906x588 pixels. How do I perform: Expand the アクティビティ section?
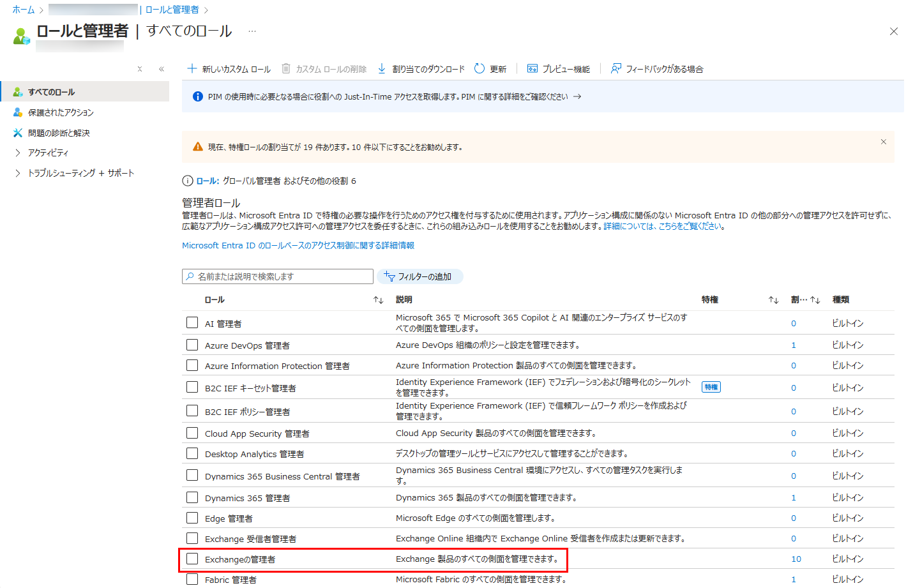[18, 153]
